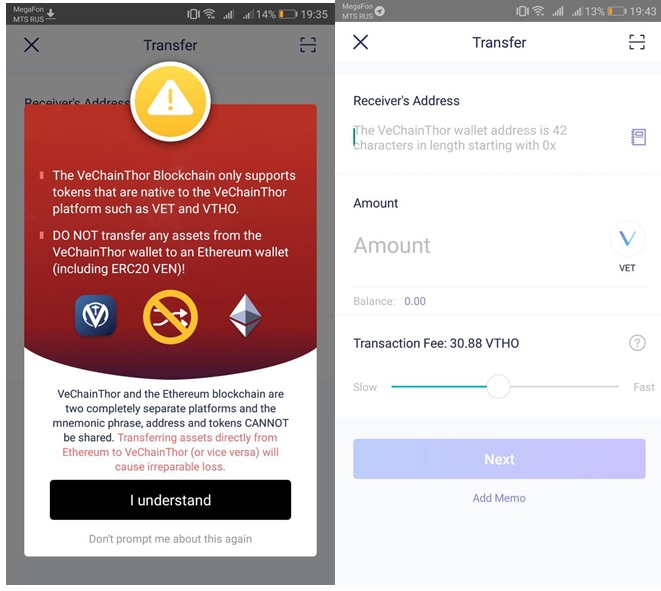Close the left Transfer screen
661x591 pixels.
tap(32, 45)
